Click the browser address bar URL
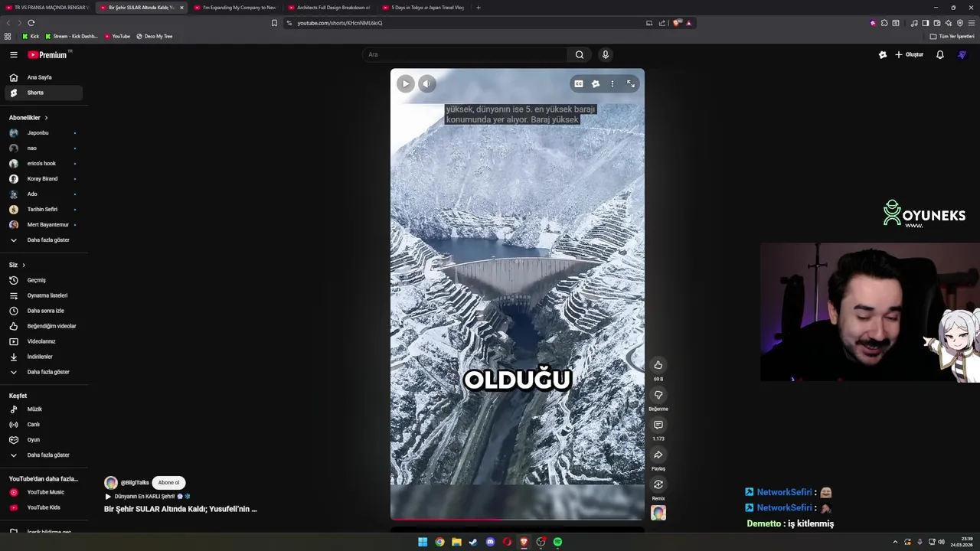Screen dimensions: 980x551 pyautogui.click(x=339, y=23)
